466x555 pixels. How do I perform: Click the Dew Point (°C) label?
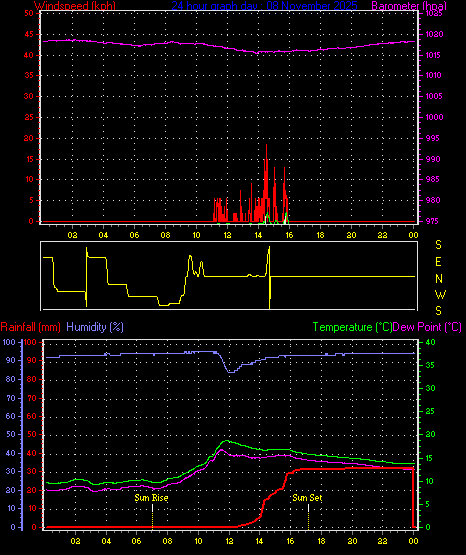tap(427, 327)
